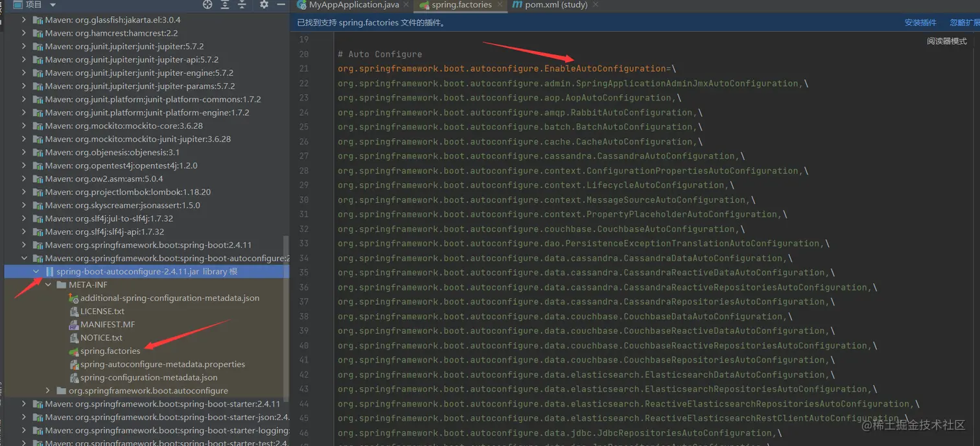
Task: Expand Maven: org.mockito:mockito-core:3.6.28 node
Action: [x=24, y=126]
